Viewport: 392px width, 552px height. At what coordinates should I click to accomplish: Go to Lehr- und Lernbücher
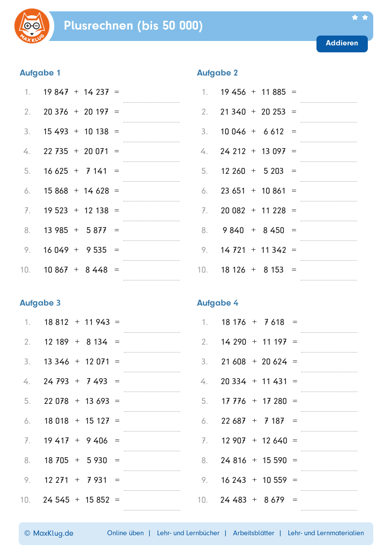[x=188, y=533]
